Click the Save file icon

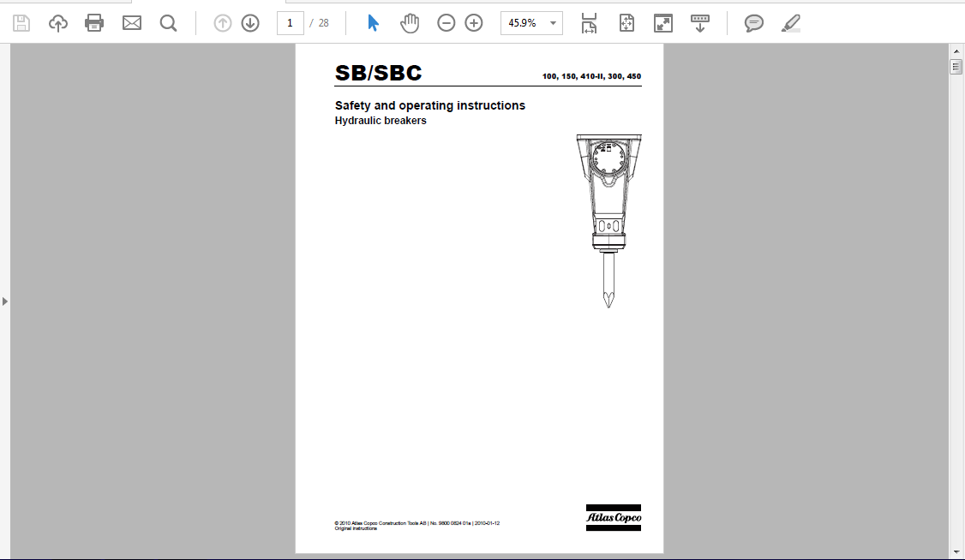pyautogui.click(x=21, y=23)
